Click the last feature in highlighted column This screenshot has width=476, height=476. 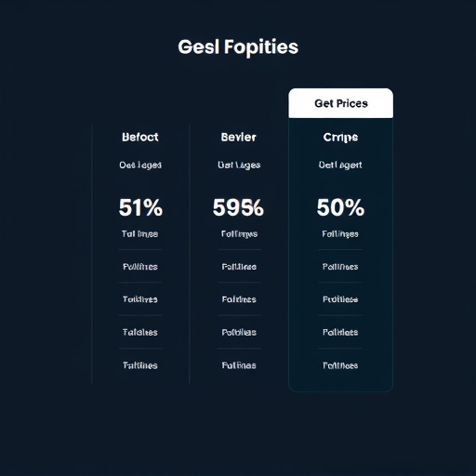tap(340, 365)
